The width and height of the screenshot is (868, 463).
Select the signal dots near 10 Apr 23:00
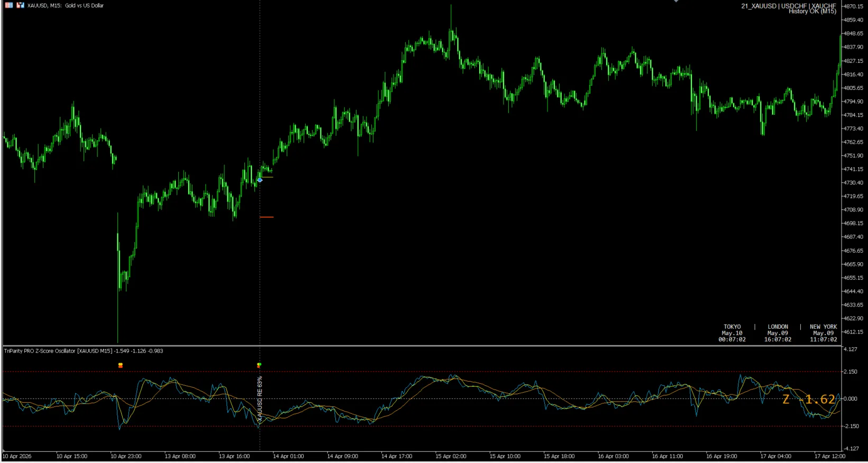121,365
